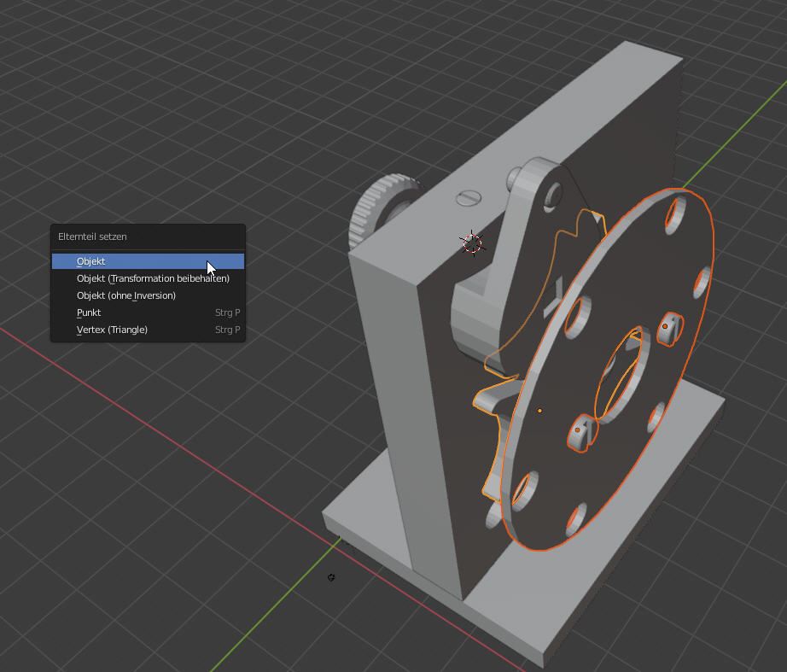Choose the "Punkt" parenting option
Screen dimensions: 787x672
point(148,313)
